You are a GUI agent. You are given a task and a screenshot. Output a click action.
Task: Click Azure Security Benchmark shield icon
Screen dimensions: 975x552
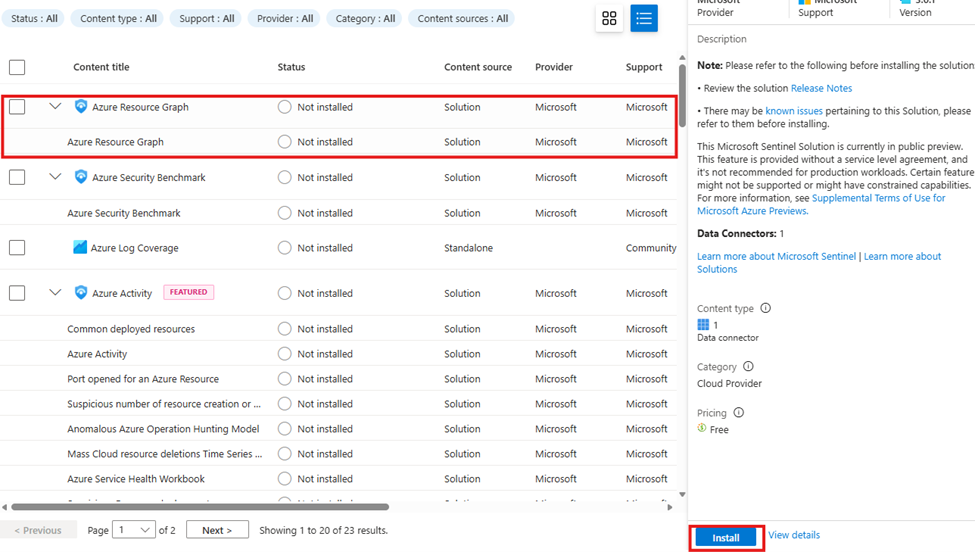81,177
